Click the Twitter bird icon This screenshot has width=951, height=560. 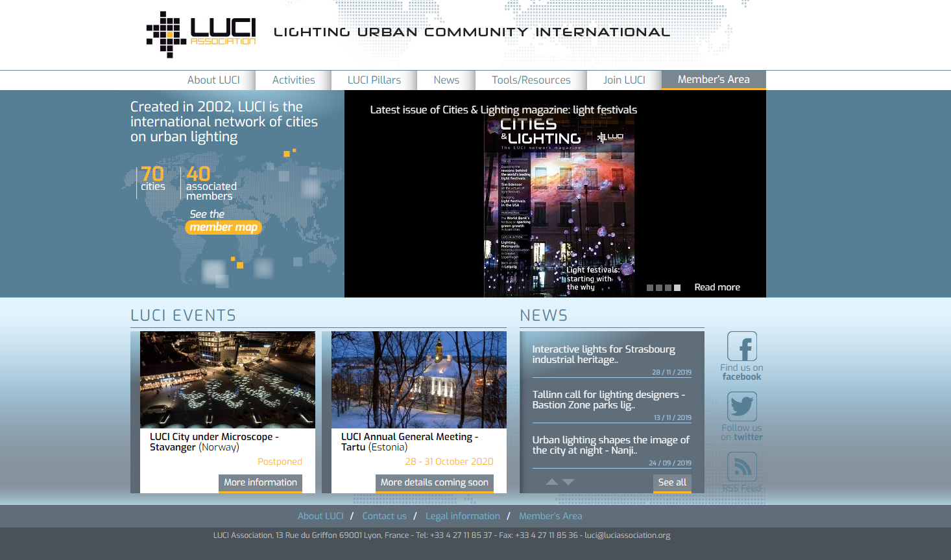tap(741, 407)
